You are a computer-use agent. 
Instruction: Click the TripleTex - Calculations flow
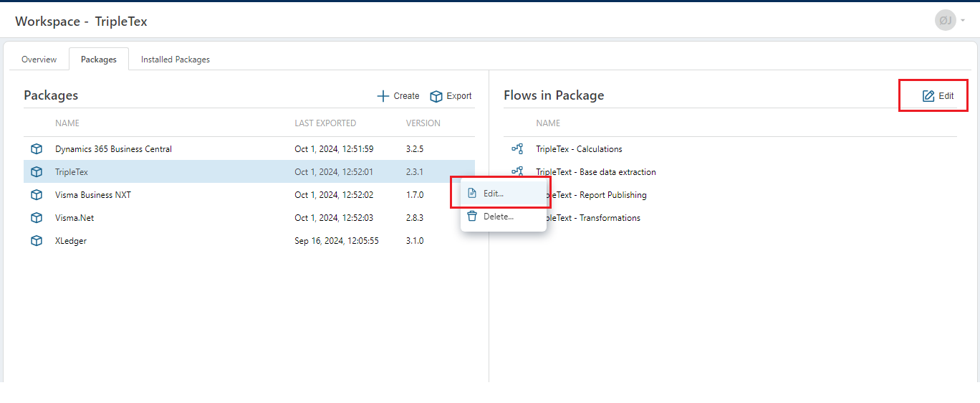579,149
